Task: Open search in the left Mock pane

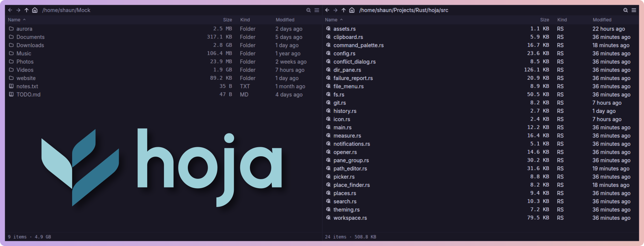Action: pos(309,10)
